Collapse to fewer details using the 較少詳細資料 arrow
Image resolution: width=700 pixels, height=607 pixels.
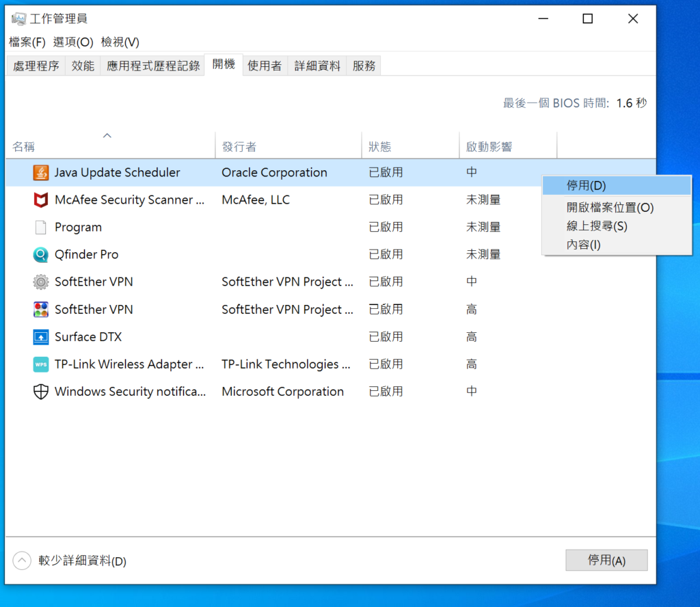tap(22, 561)
